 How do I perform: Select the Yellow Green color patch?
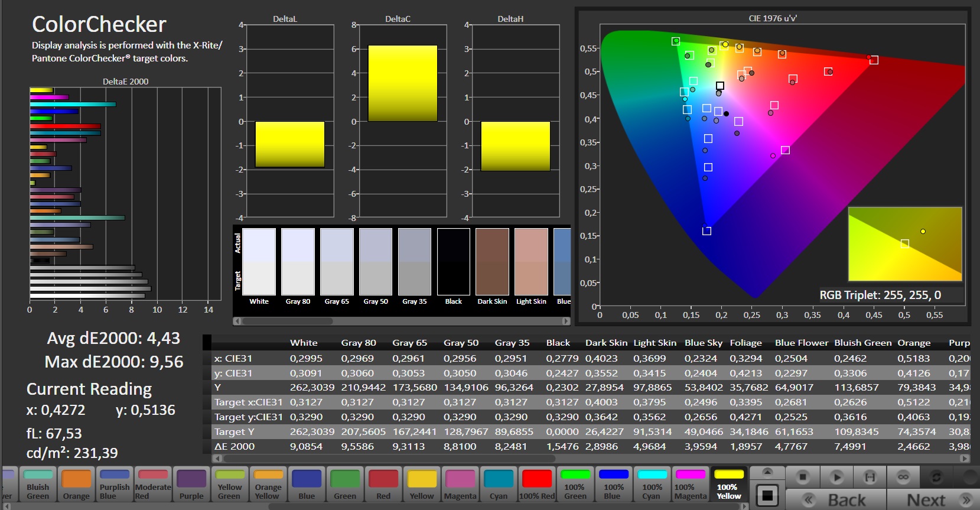(x=230, y=485)
